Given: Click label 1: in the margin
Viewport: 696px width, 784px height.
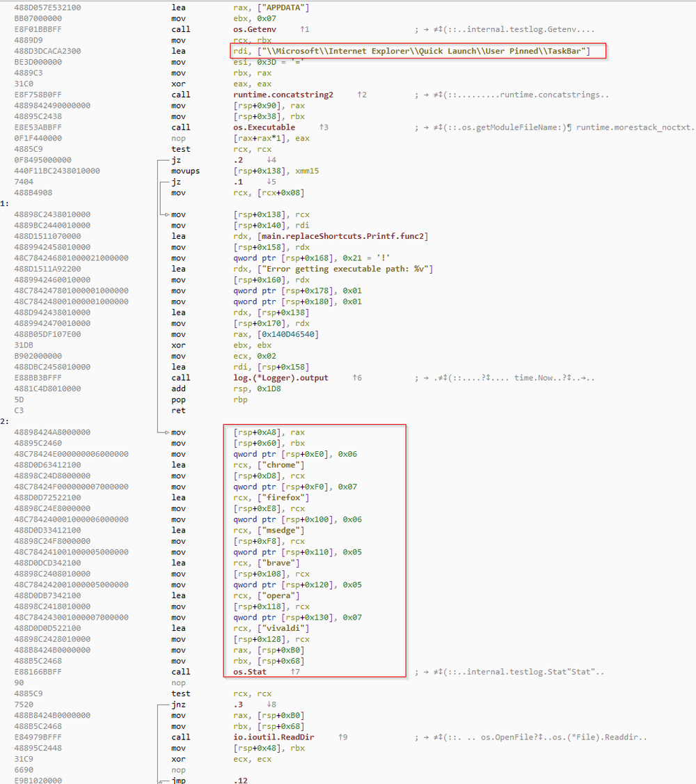Looking at the screenshot, I should click(x=4, y=203).
